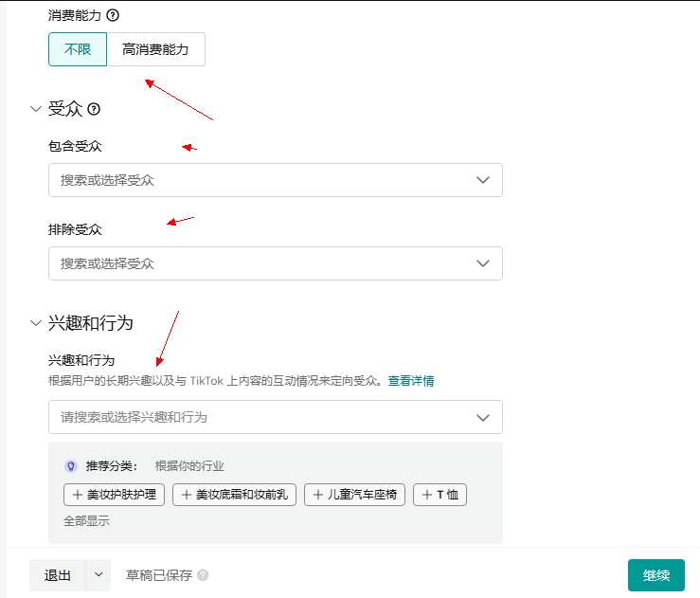Click help icon next to 消费能力

pyautogui.click(x=114, y=16)
